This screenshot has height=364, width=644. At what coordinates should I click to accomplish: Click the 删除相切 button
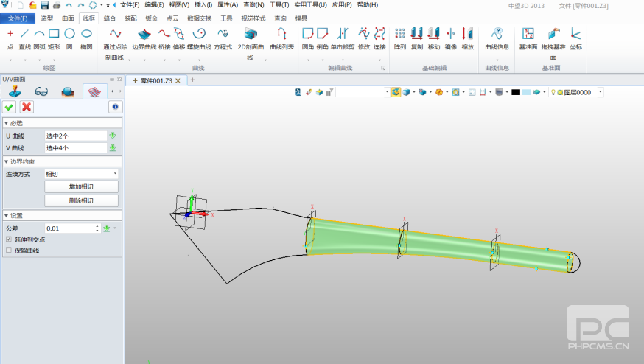[81, 200]
